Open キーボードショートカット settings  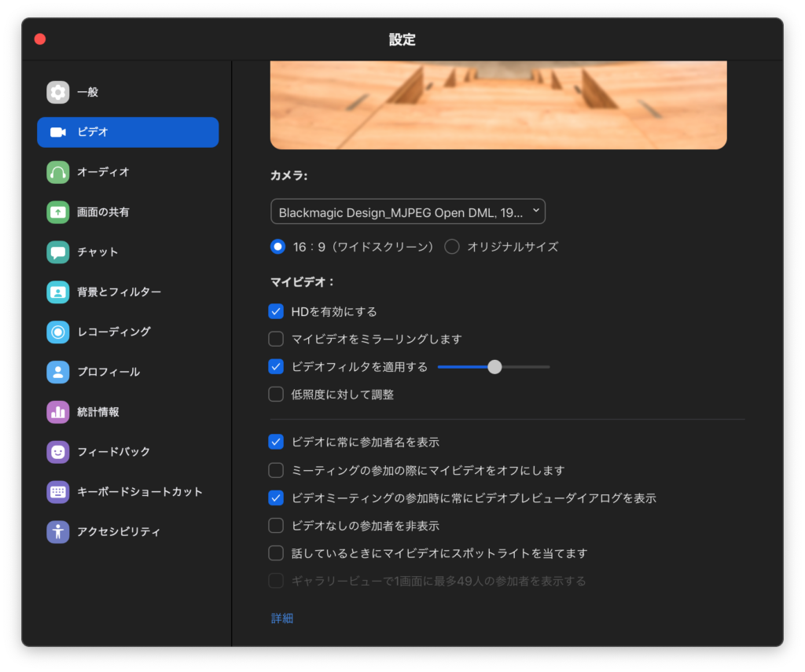(x=128, y=492)
